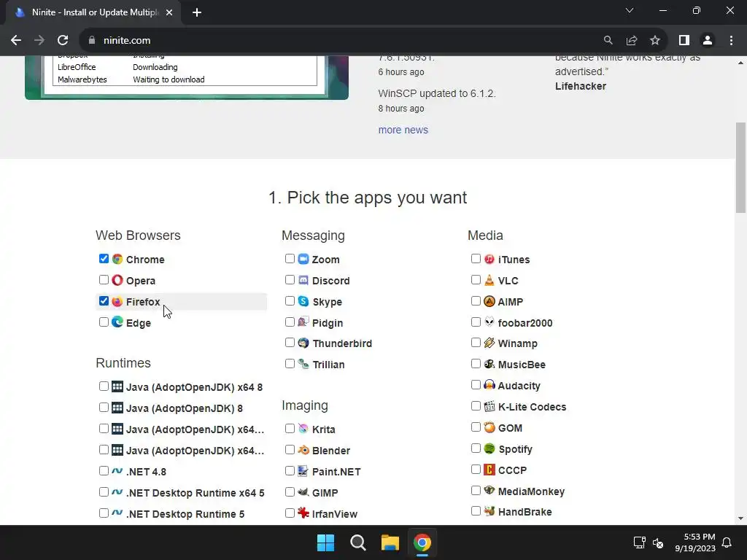Click the '.NET Desktop Runtime x64 5' label

coord(196,493)
